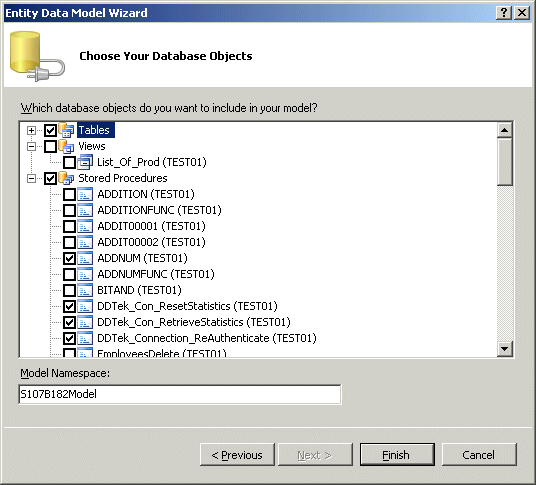Select DDTek_Con_RetrieveStatistics (TEST01) label
The image size is (536, 485).
194,323
